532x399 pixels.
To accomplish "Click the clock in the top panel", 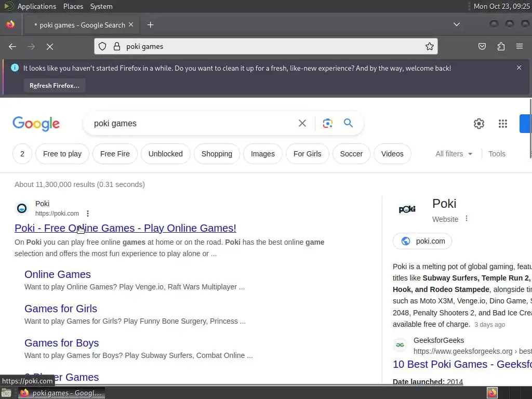I will pyautogui.click(x=501, y=6).
